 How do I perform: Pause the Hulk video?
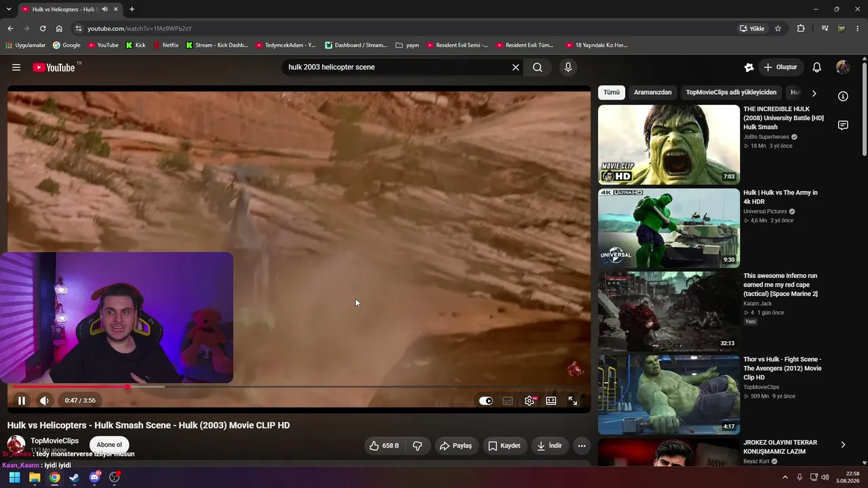22,401
